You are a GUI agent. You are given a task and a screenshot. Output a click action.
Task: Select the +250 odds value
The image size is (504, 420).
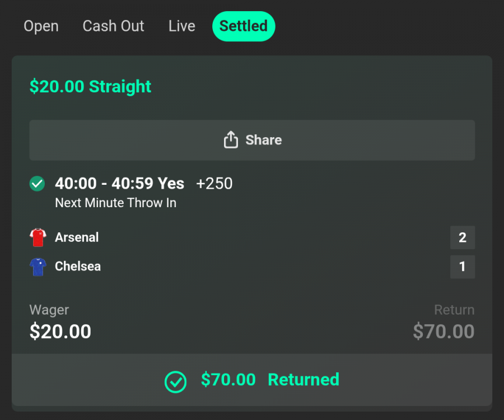tap(214, 183)
